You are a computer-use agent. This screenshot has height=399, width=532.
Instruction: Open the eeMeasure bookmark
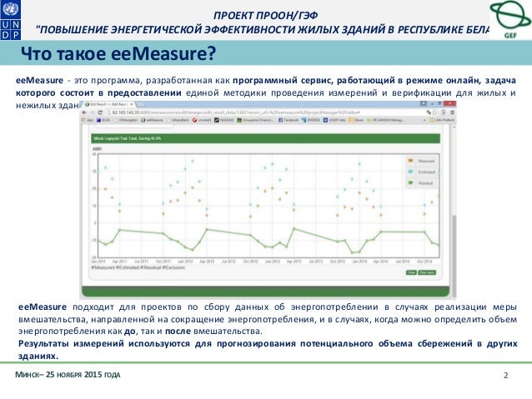(152, 120)
